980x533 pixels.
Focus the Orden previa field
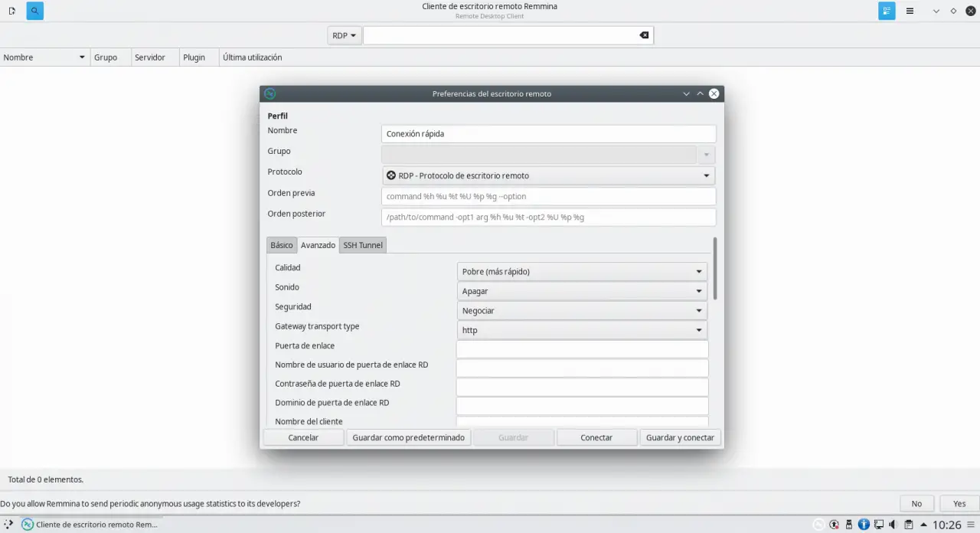(x=548, y=196)
